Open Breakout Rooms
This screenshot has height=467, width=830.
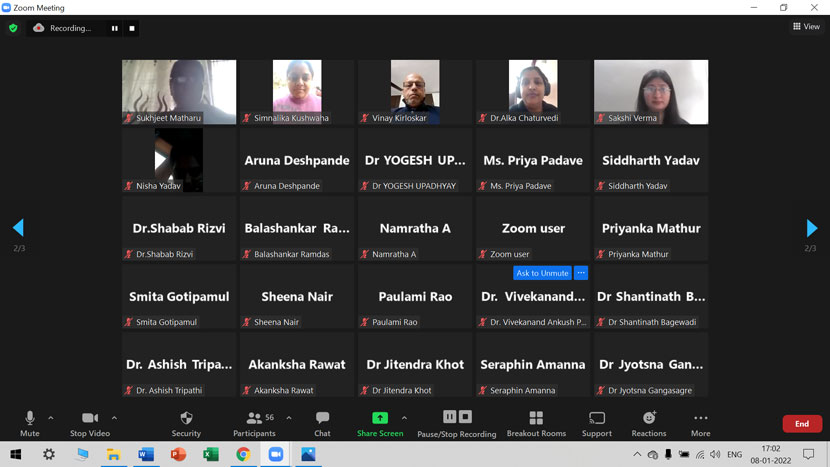click(536, 418)
